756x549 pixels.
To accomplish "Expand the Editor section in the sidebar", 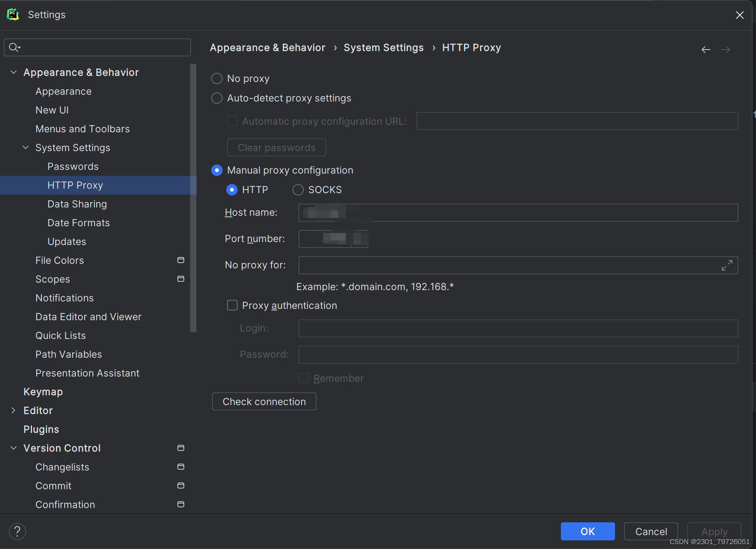I will coord(13,410).
